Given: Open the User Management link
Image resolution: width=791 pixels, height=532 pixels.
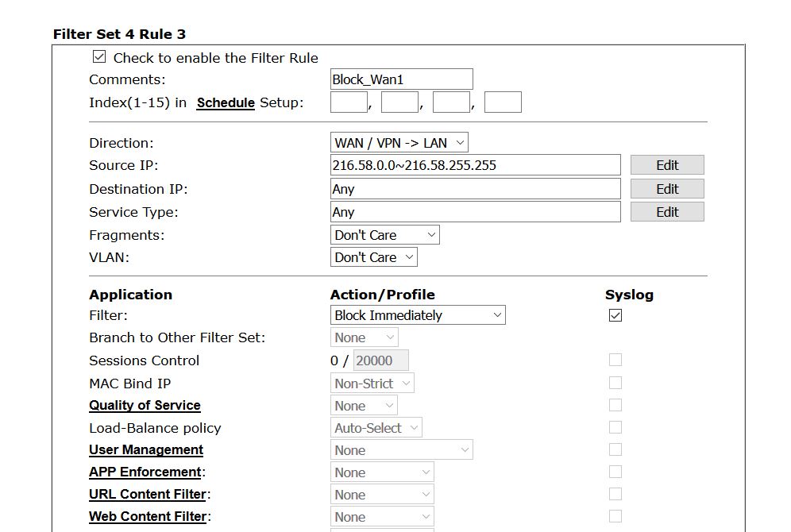Looking at the screenshot, I should click(146, 450).
